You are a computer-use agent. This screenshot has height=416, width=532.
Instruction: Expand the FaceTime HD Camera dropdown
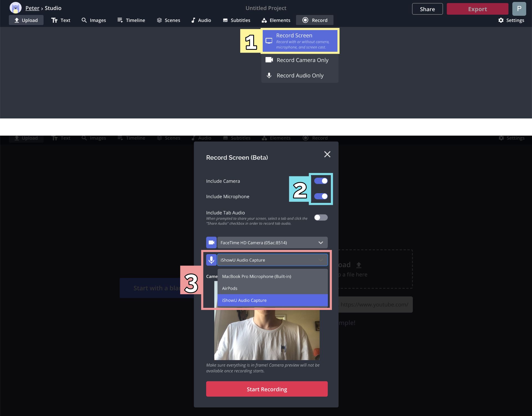click(x=272, y=243)
